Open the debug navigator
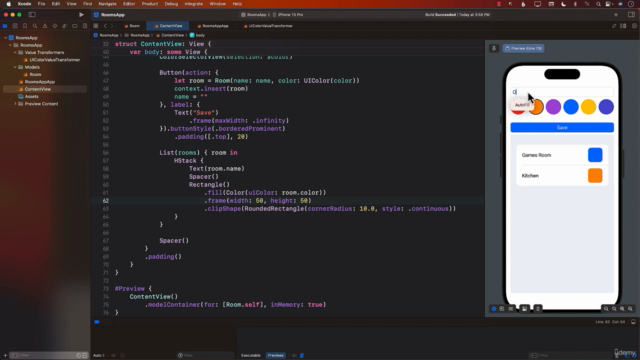 (64, 26)
